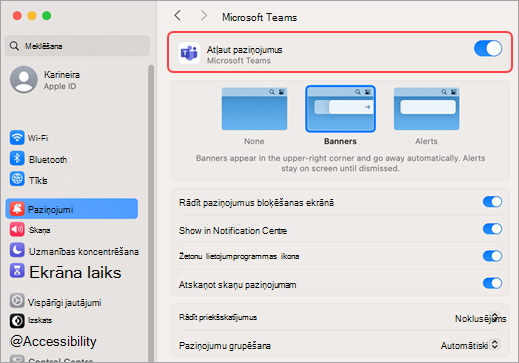Click the Skaņa speaker icon
519x363 pixels.
pos(17,229)
